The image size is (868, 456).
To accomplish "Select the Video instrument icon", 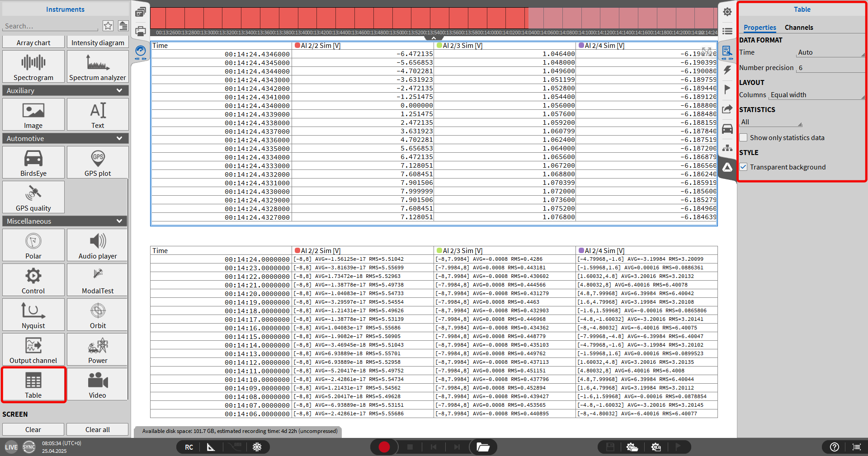I will (98, 384).
